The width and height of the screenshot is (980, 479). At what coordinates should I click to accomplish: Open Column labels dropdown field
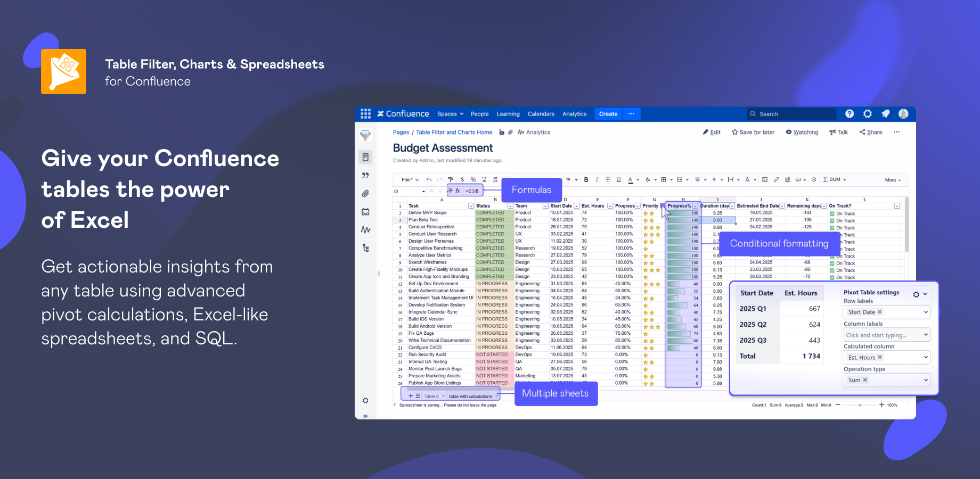tap(887, 335)
